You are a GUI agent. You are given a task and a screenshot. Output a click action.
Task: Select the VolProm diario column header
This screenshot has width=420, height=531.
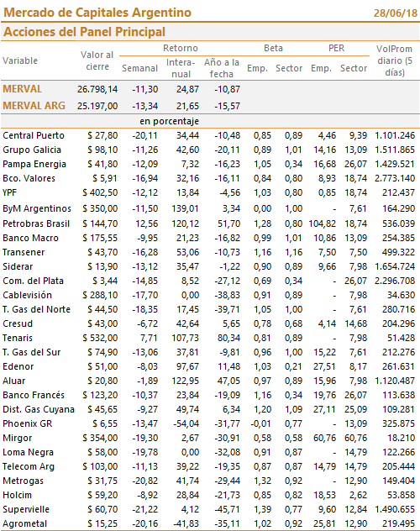coord(394,60)
